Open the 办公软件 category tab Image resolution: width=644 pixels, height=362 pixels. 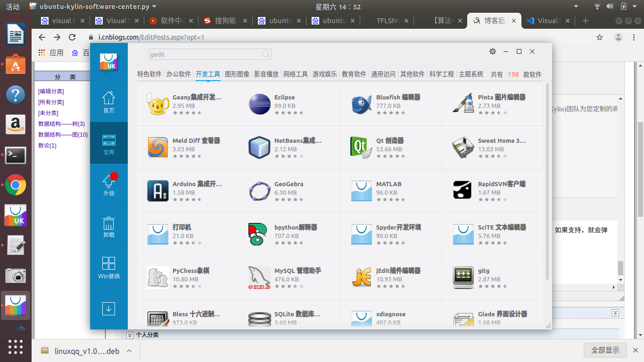point(179,74)
